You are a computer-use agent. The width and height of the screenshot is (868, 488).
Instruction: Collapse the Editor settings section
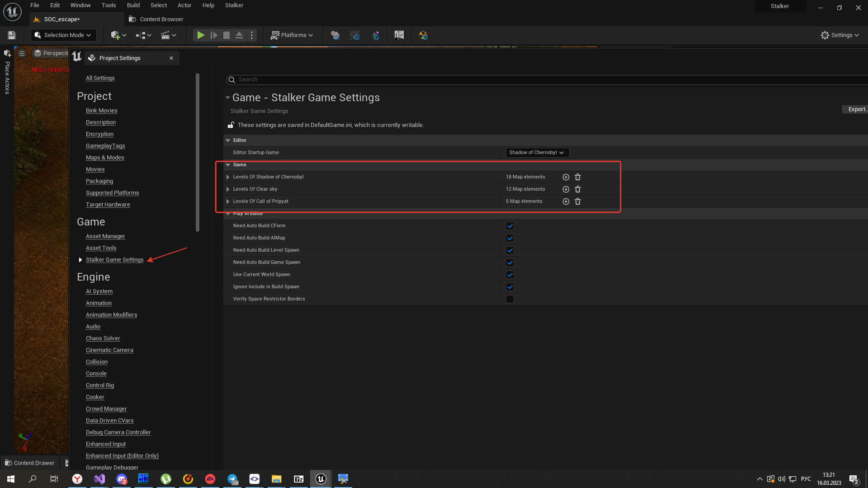[x=228, y=141]
